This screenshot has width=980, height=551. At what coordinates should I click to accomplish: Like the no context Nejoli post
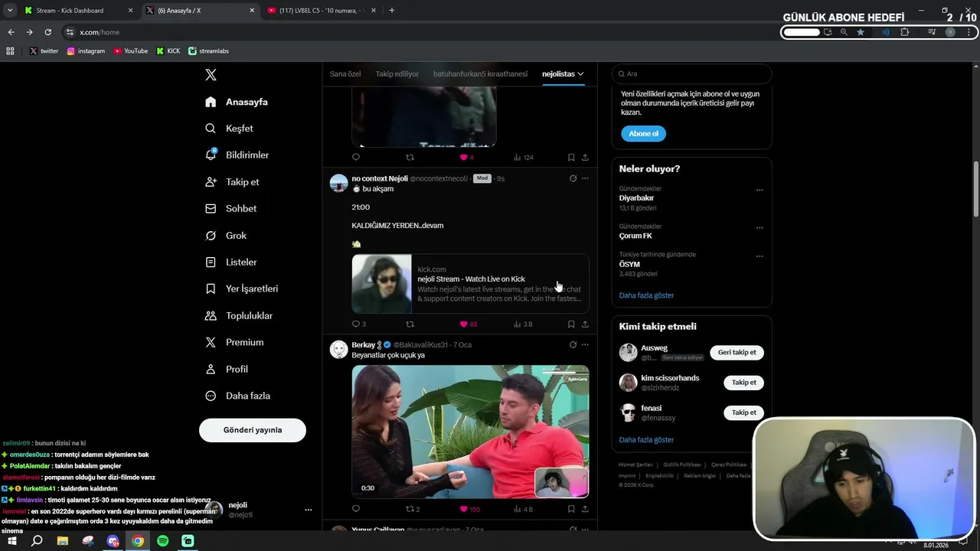[464, 324]
